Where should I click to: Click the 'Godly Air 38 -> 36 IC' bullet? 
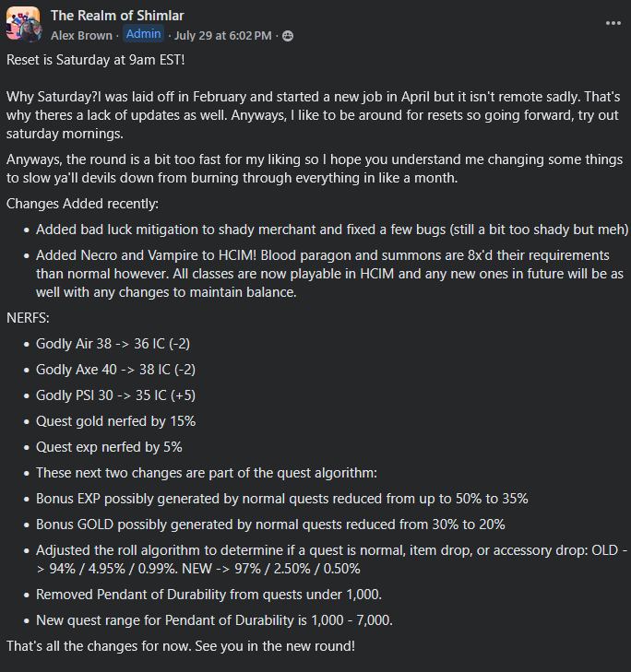tap(113, 344)
